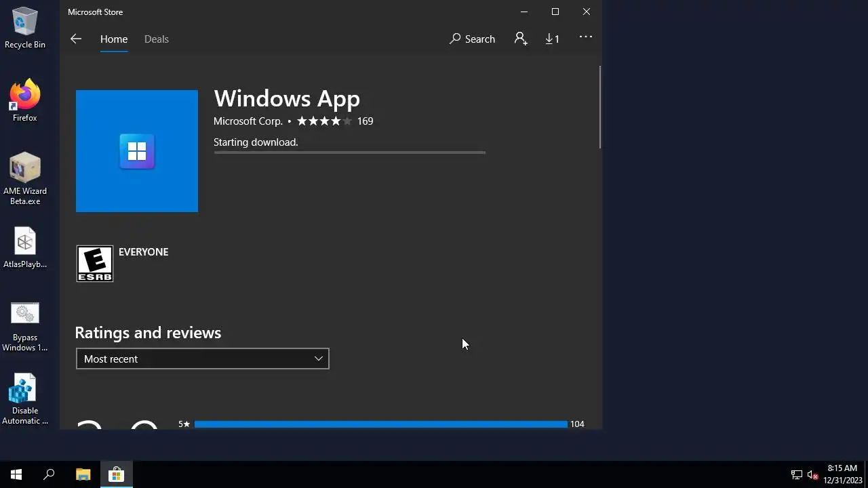The height and width of the screenshot is (488, 868).
Task: Open the See more ellipsis menu
Action: [x=586, y=37]
